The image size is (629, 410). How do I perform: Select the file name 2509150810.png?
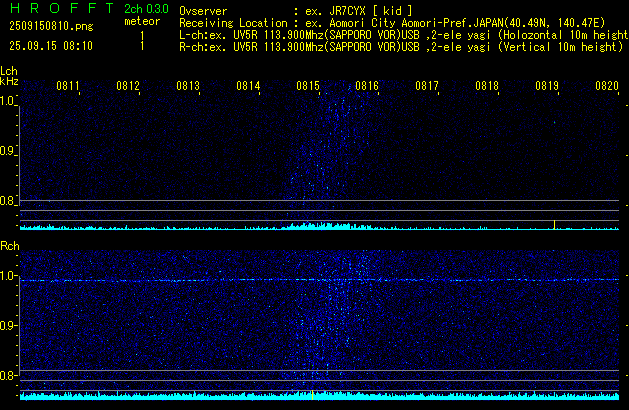point(51,26)
